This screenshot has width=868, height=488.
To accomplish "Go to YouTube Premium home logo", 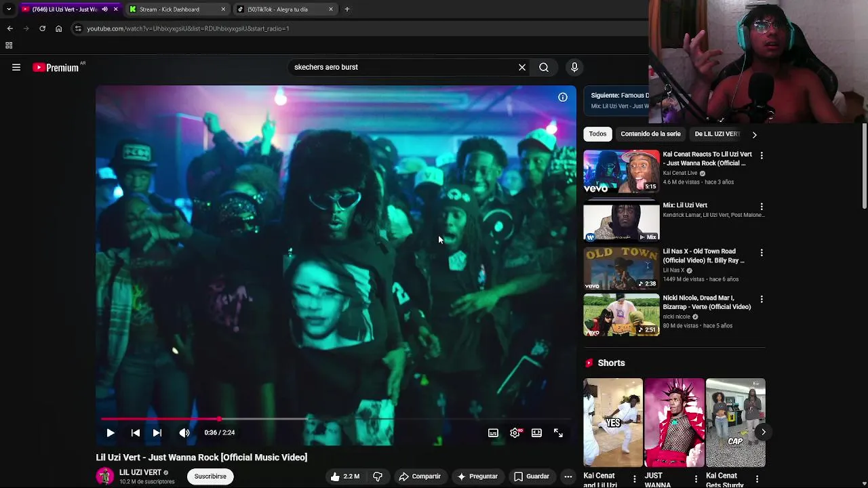I will point(56,67).
